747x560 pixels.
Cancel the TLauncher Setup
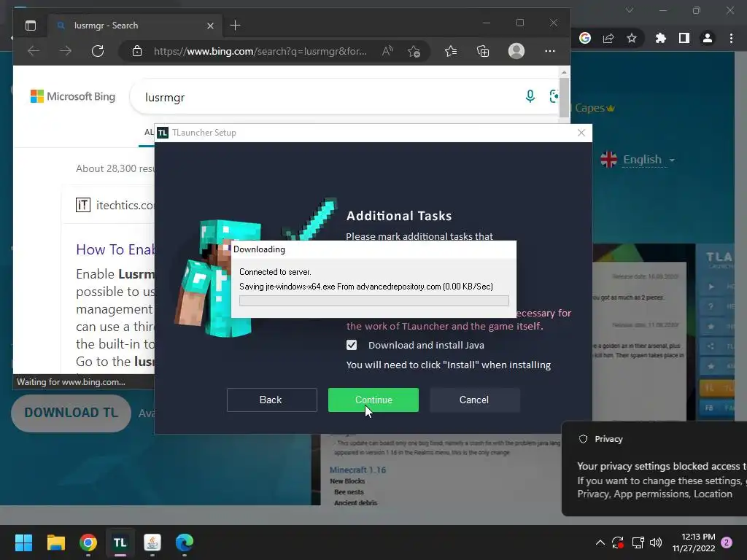[474, 400]
